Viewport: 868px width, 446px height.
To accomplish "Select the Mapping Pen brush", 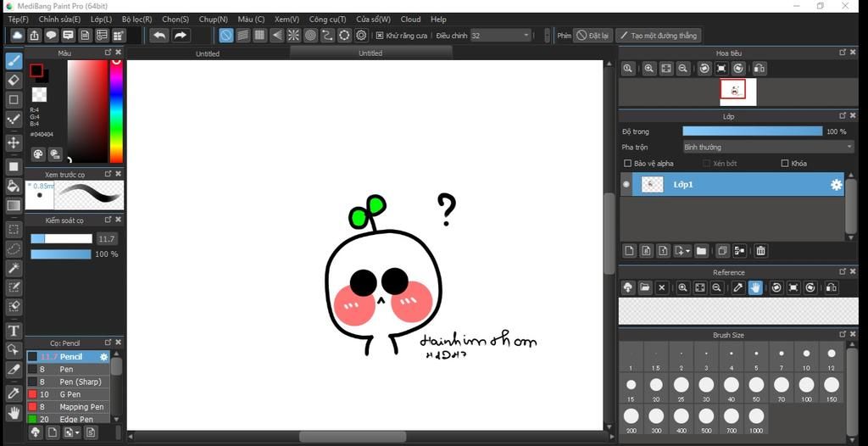I will pos(69,407).
